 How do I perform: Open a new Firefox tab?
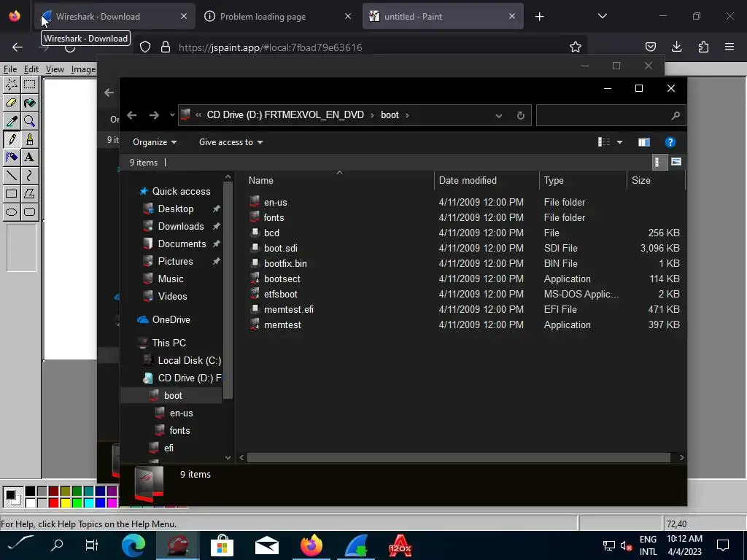click(539, 17)
